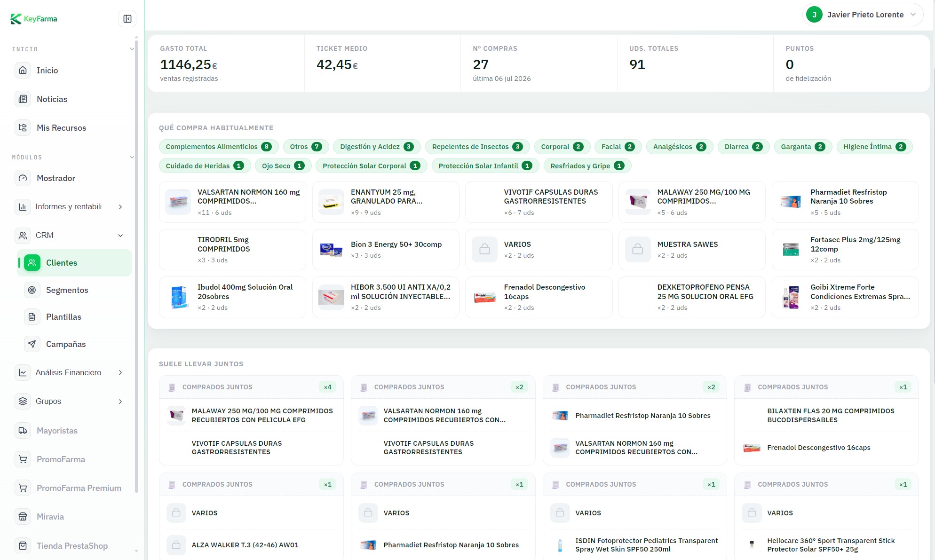Click TIRODRIL 5mg COMPRIMIDOS product name
The width and height of the screenshot is (935, 560).
tap(224, 245)
